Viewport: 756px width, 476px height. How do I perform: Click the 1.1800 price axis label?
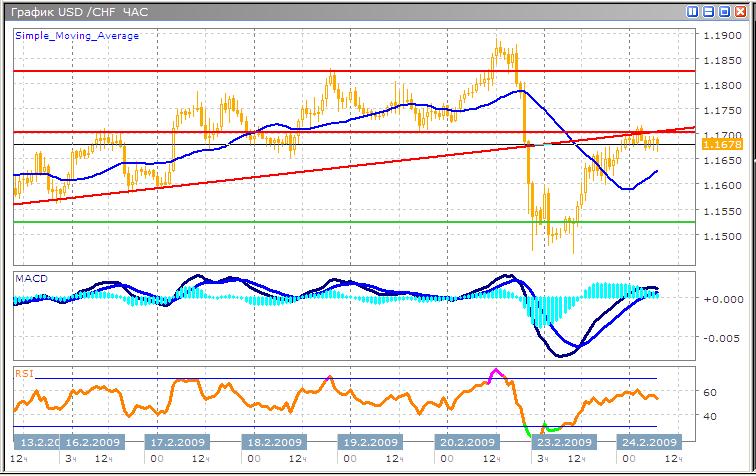click(722, 85)
